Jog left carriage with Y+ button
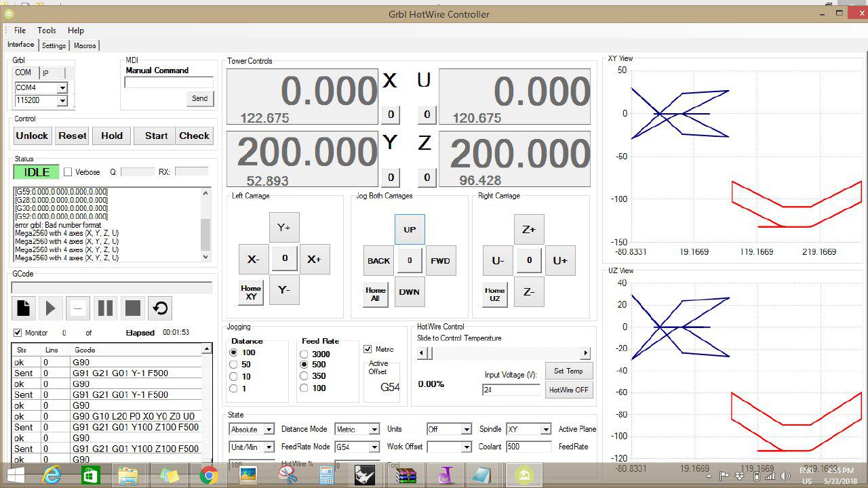Viewport: 868px width, 488px height. pos(284,228)
